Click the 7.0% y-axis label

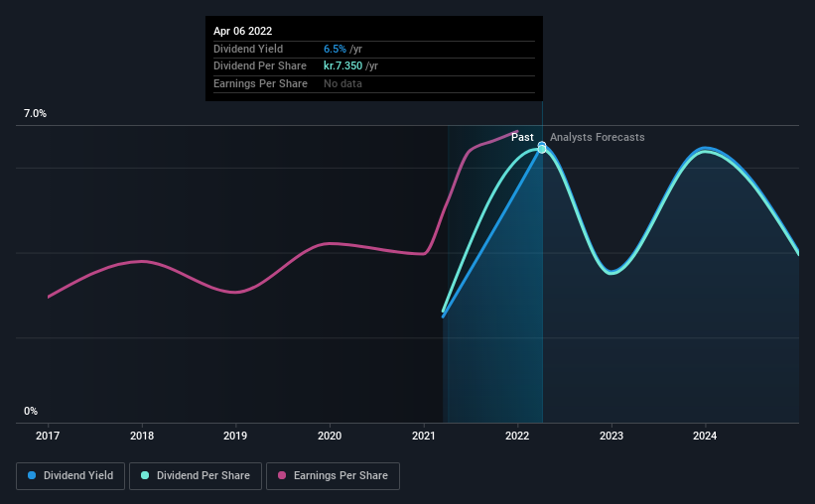pyautogui.click(x=35, y=113)
